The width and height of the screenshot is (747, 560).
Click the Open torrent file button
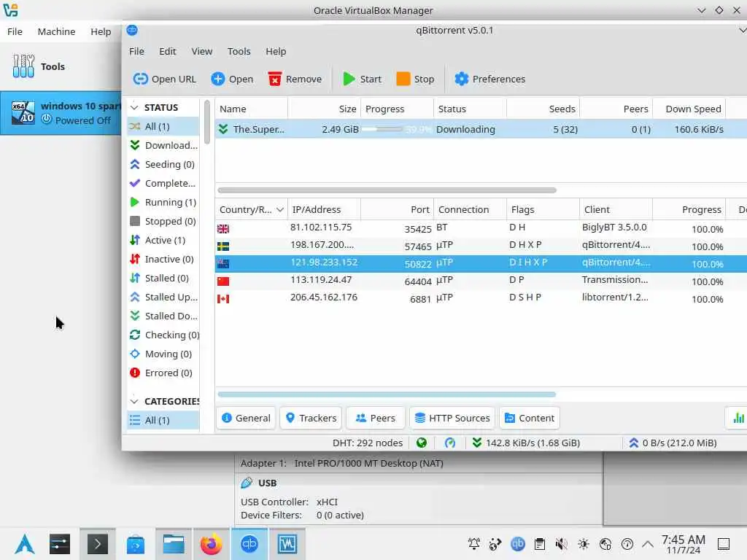click(232, 79)
